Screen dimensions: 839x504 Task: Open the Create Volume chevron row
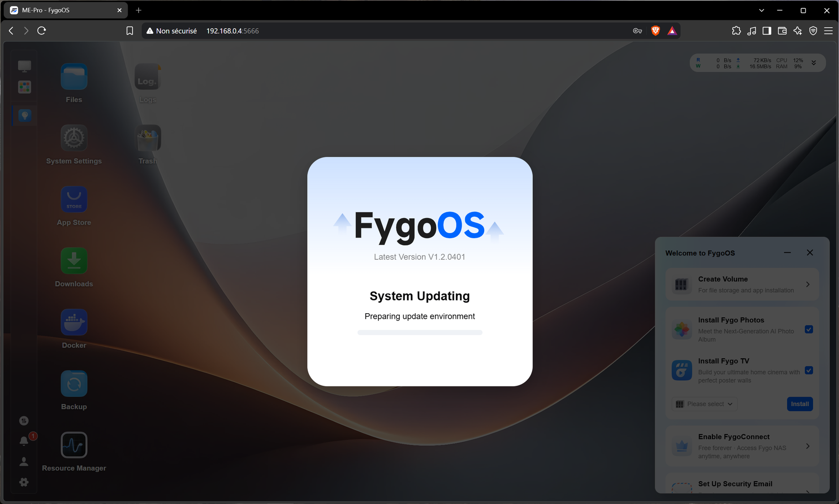(742, 285)
